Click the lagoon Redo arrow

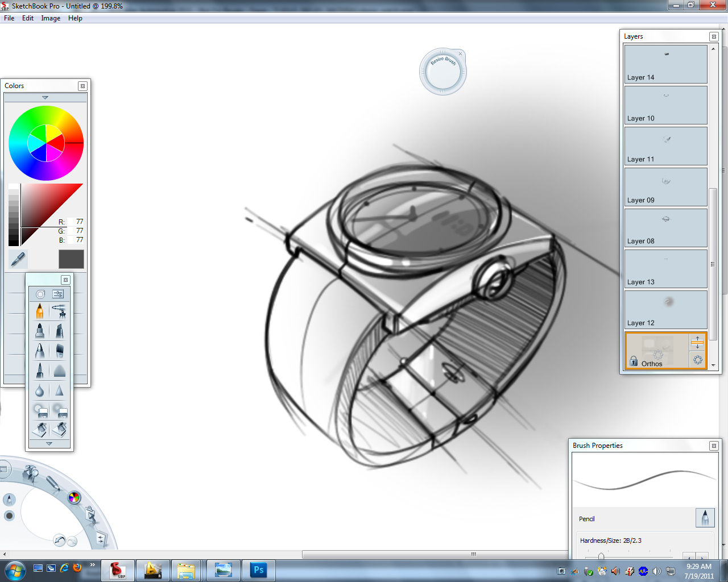click(72, 542)
